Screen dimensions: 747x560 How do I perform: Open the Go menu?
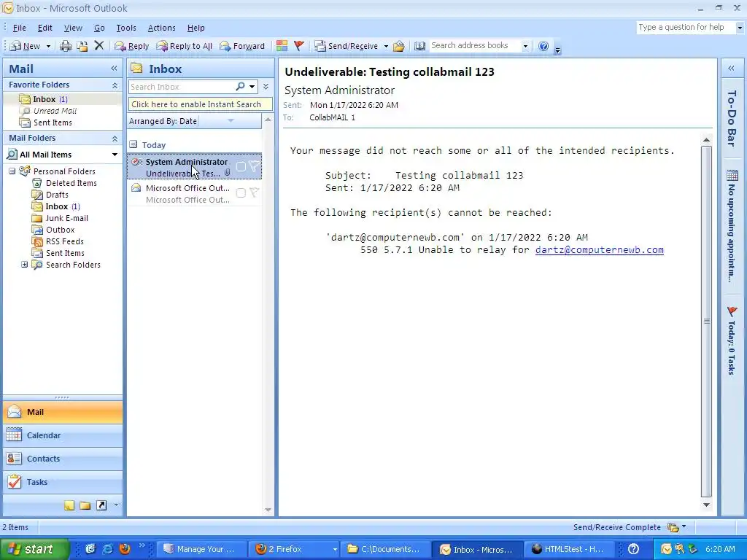[99, 28]
